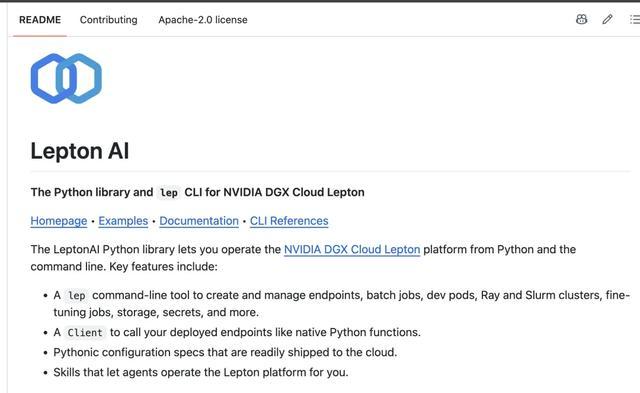
Task: Click the 'Client' inline code text
Action: (x=85, y=333)
